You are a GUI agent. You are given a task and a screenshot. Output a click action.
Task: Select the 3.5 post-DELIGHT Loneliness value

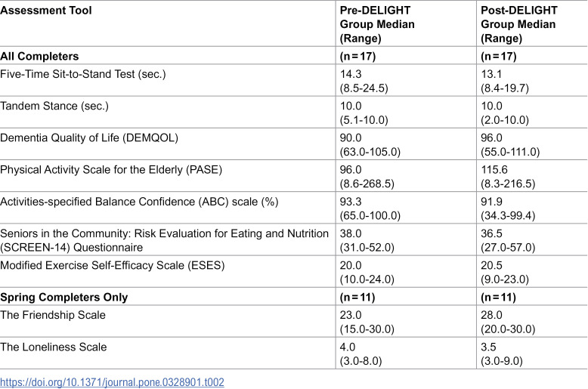tap(488, 347)
